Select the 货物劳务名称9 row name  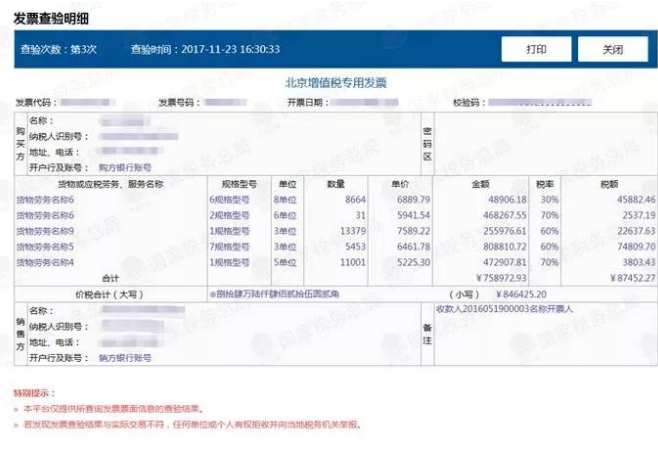[x=45, y=231]
